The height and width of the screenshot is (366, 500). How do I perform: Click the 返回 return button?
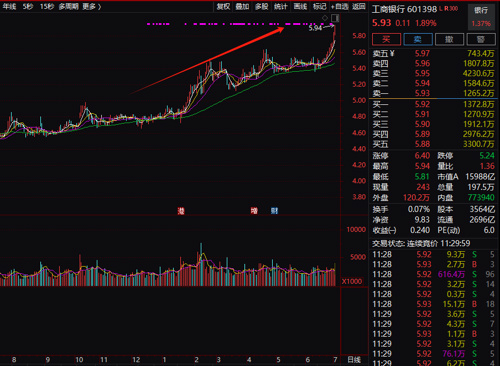[x=359, y=6]
